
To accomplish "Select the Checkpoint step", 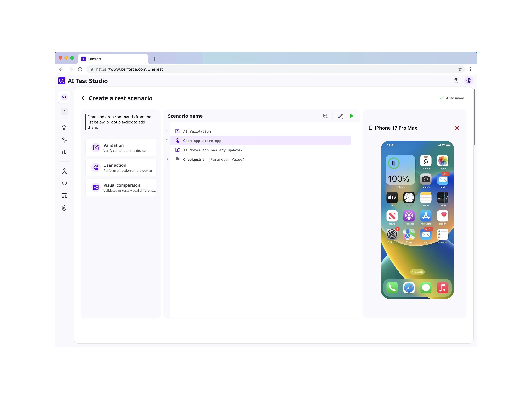I will point(260,159).
